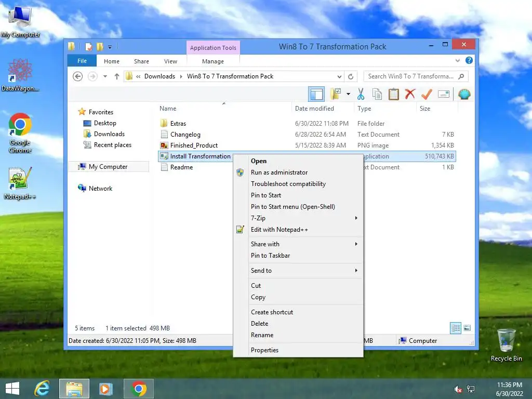This screenshot has width=532, height=399.
Task: Select the Extras folder
Action: click(178, 124)
